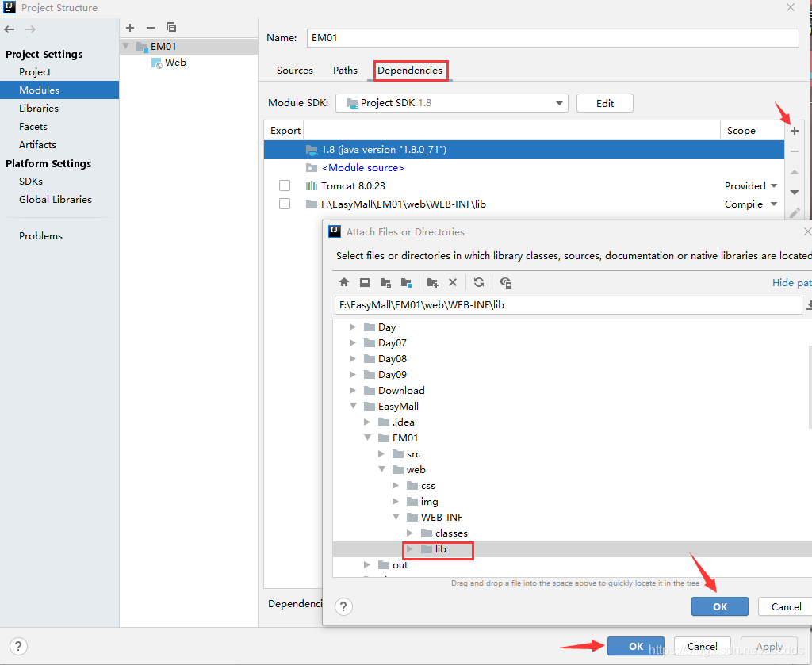Click the Hide path link
Viewport: 812px width, 665px height.
(x=792, y=282)
